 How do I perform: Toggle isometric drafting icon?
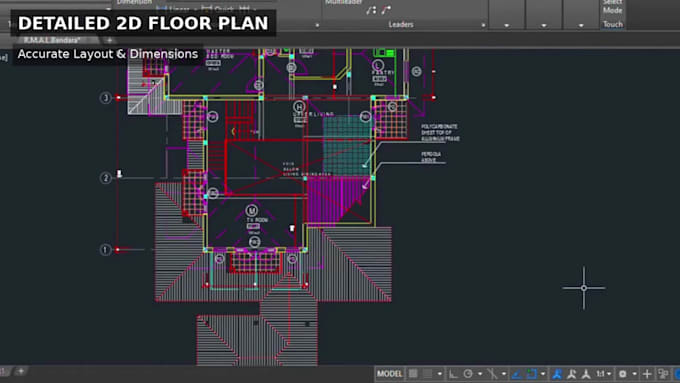click(492, 373)
